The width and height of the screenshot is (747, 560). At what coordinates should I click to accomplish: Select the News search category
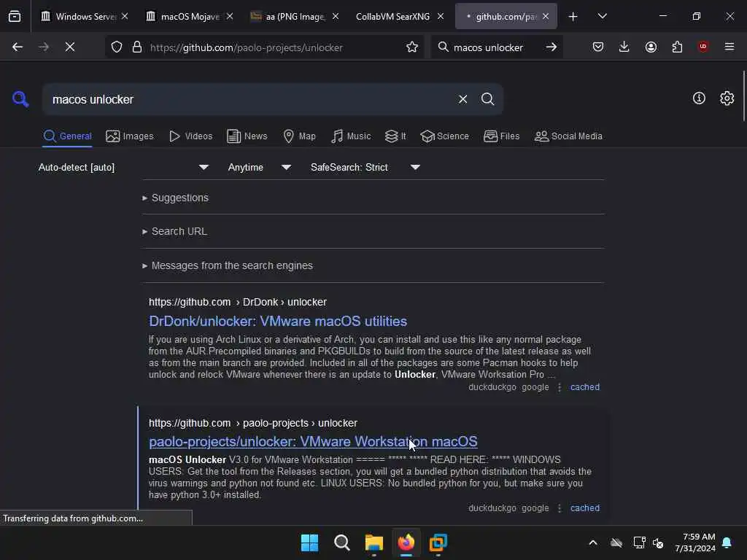tap(247, 136)
